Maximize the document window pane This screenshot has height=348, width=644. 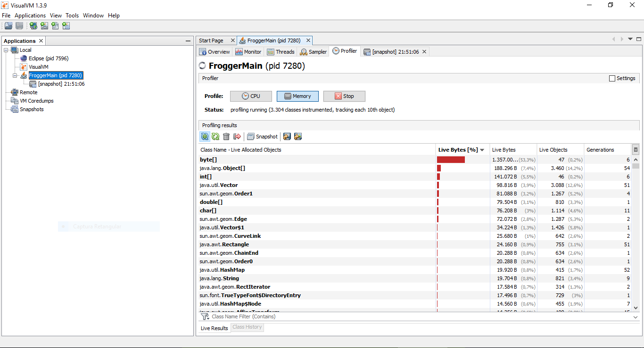click(639, 39)
